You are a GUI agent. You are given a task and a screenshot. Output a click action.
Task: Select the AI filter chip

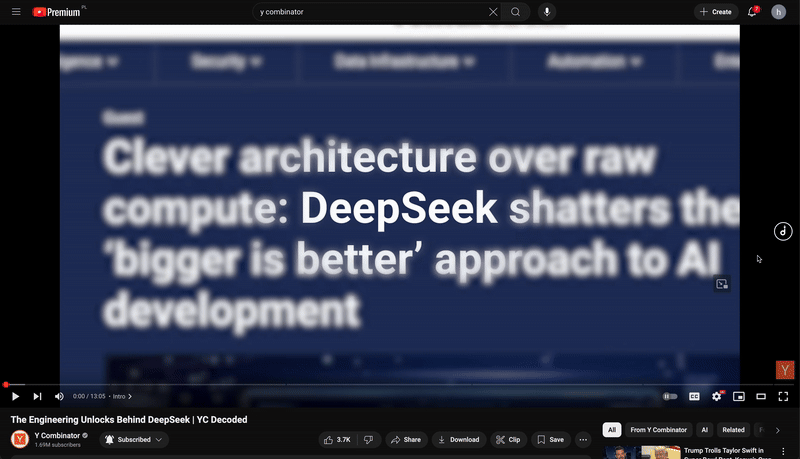[x=705, y=430]
